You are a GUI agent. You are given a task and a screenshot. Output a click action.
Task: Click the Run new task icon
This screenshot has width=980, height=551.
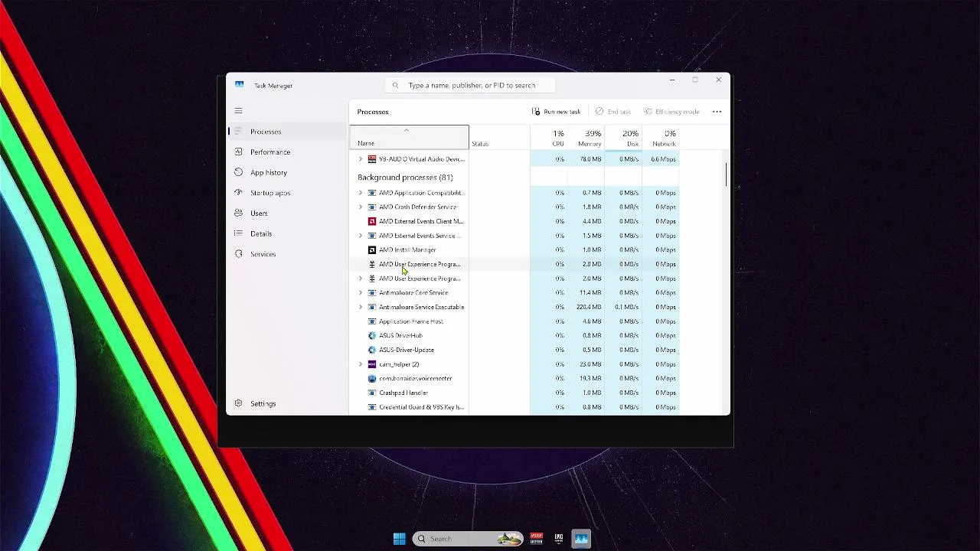pyautogui.click(x=536, y=112)
